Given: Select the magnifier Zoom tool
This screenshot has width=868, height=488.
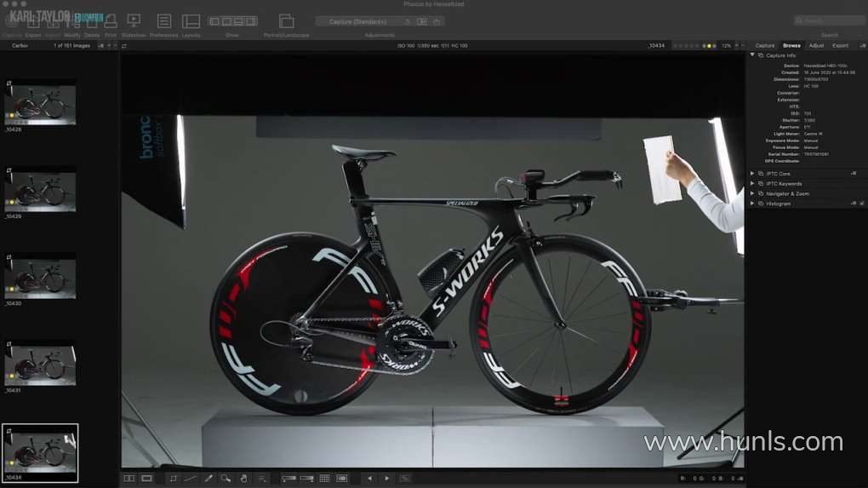Looking at the screenshot, I should [x=226, y=478].
